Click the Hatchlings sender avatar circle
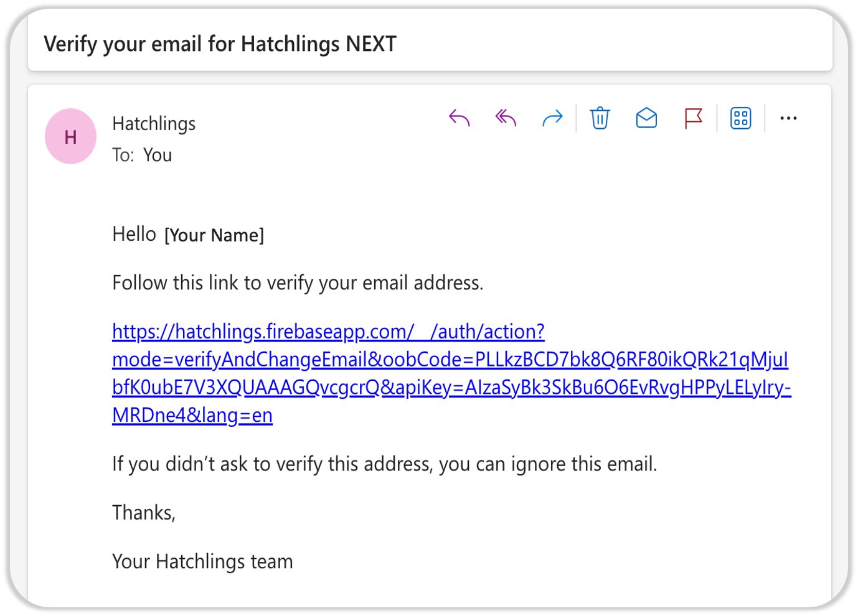 pos(70,136)
